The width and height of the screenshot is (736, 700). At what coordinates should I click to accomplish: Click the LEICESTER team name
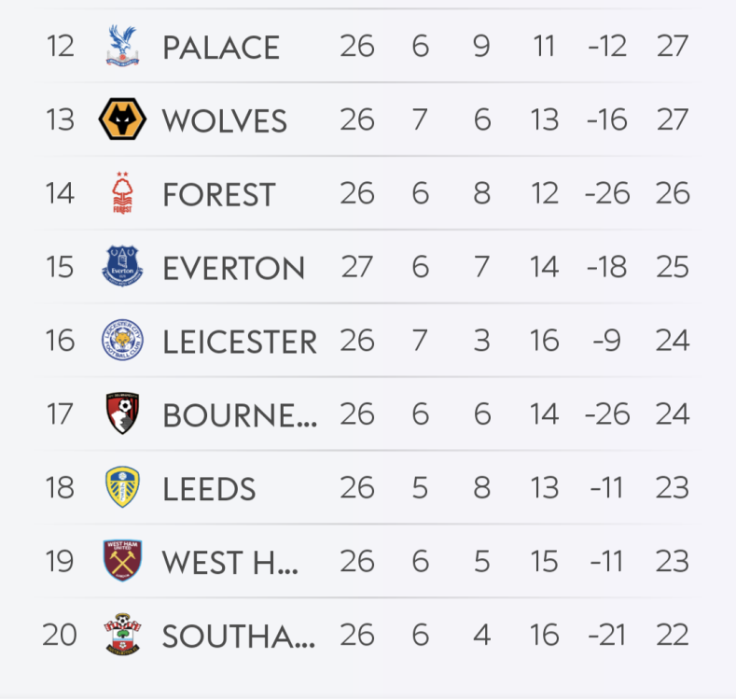pos(240,342)
